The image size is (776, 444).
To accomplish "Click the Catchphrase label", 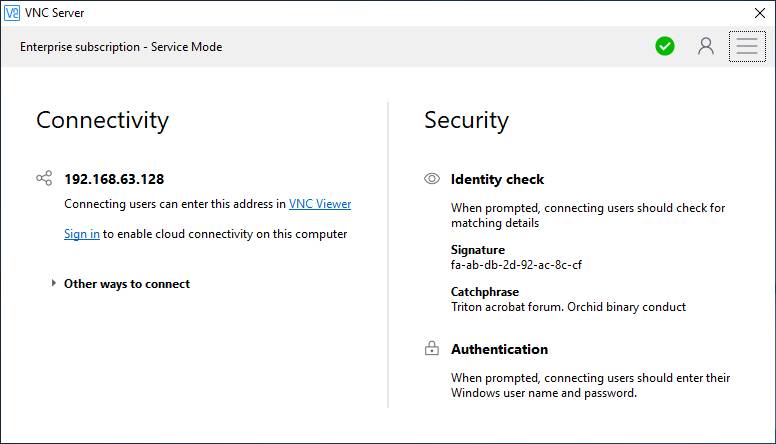I will point(485,292).
